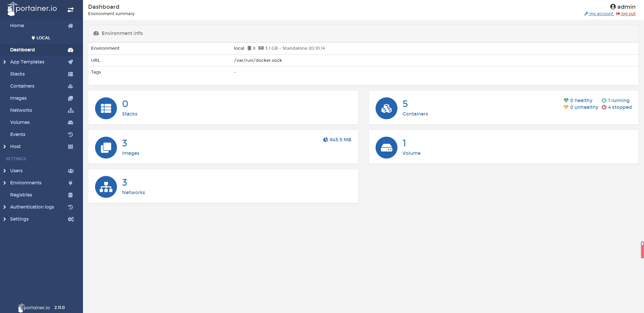Expand the Settings submenu chevron
This screenshot has width=644, height=313.
4,219
